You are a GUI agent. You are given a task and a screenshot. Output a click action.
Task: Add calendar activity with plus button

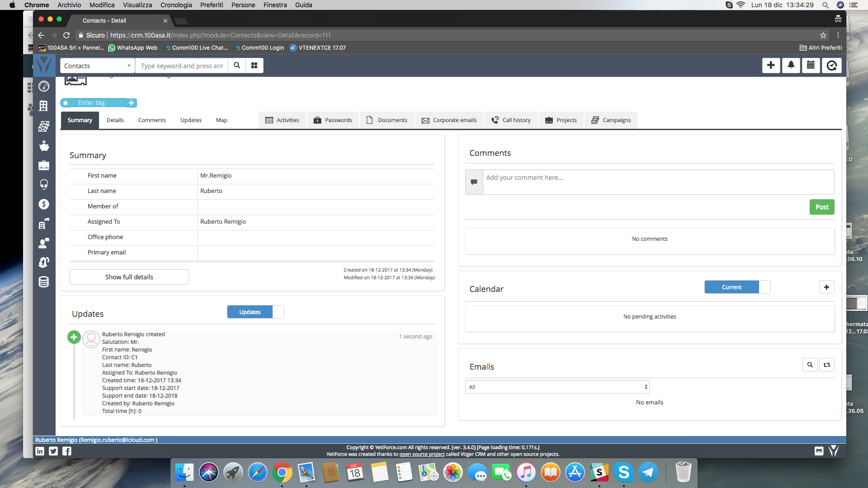point(826,287)
